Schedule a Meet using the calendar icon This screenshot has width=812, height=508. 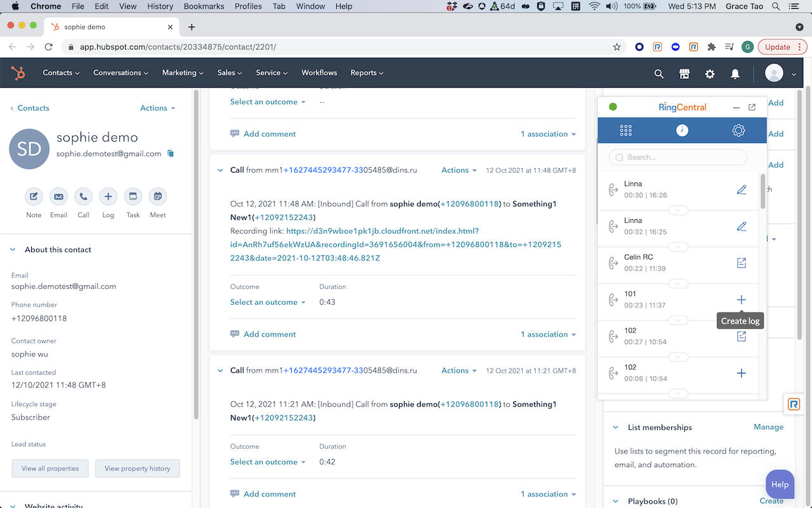(157, 196)
